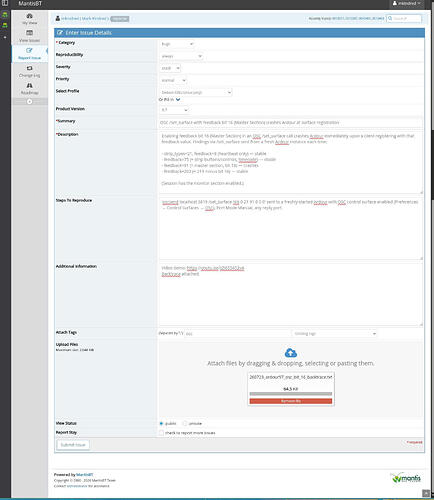Check the report more issues checkbox
The height and width of the screenshot is (500, 434).
point(161,433)
